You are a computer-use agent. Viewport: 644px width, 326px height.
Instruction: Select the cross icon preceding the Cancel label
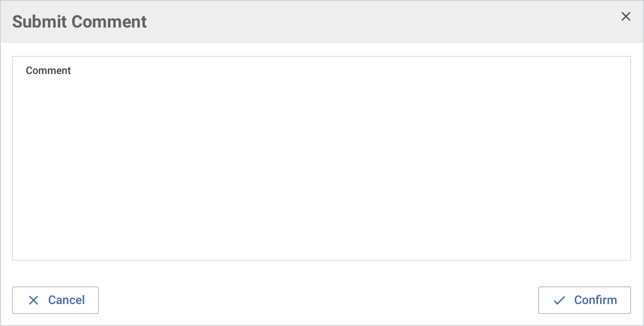point(33,300)
